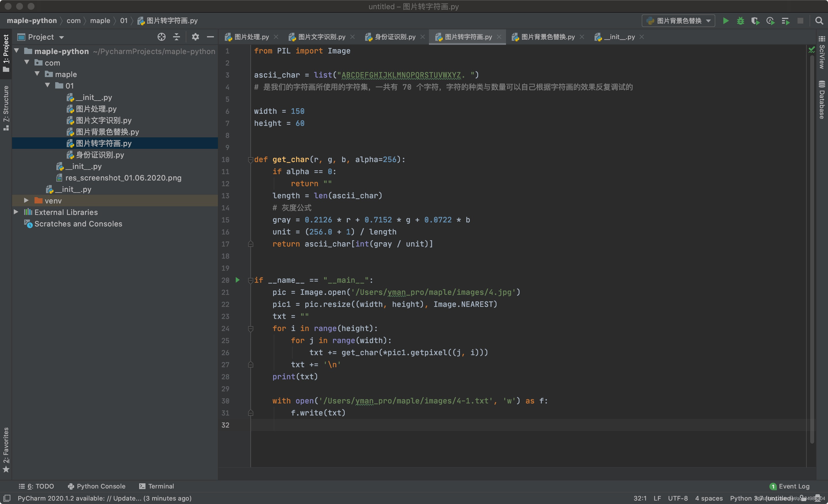Click Run with Coverage icon

click(755, 21)
